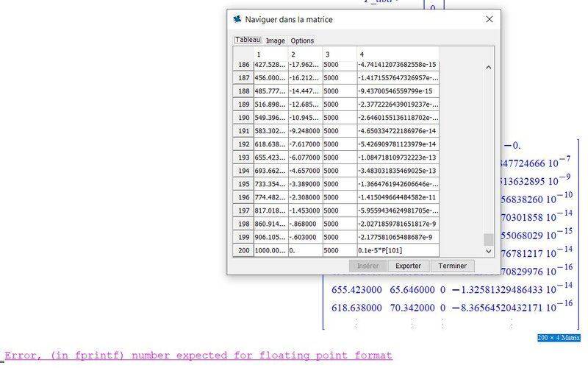Viewport: 588px width, 368px height.
Task: Open the Image tab
Action: (275, 40)
